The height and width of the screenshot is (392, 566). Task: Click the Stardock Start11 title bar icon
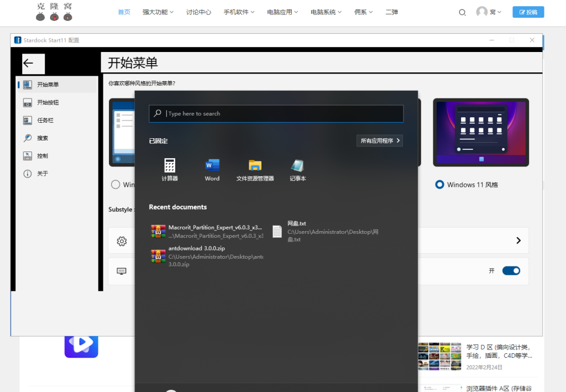[18, 40]
